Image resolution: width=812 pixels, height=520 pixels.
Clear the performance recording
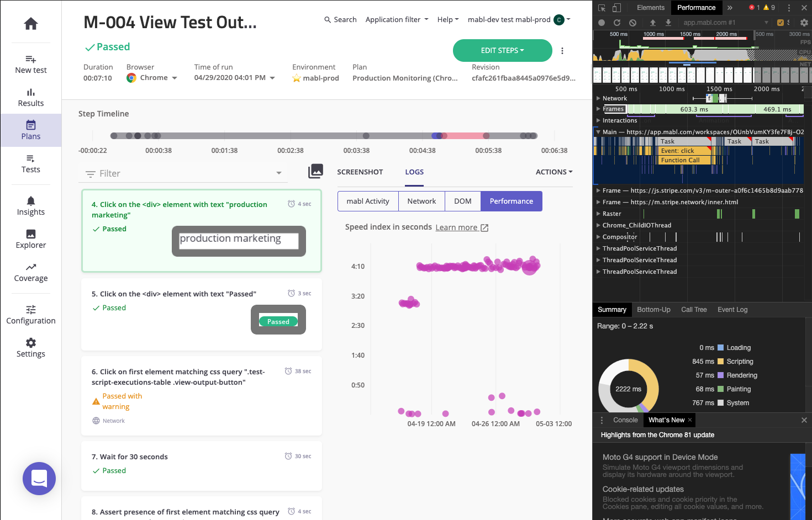click(632, 23)
